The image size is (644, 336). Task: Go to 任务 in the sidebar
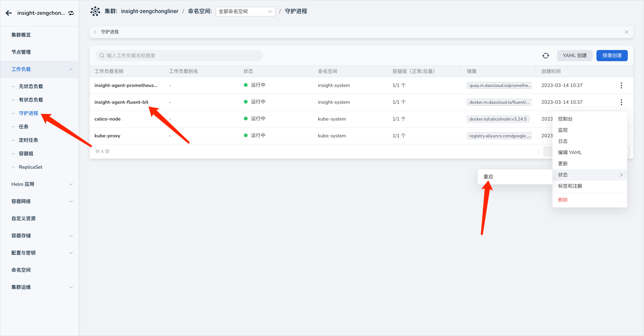tap(24, 127)
